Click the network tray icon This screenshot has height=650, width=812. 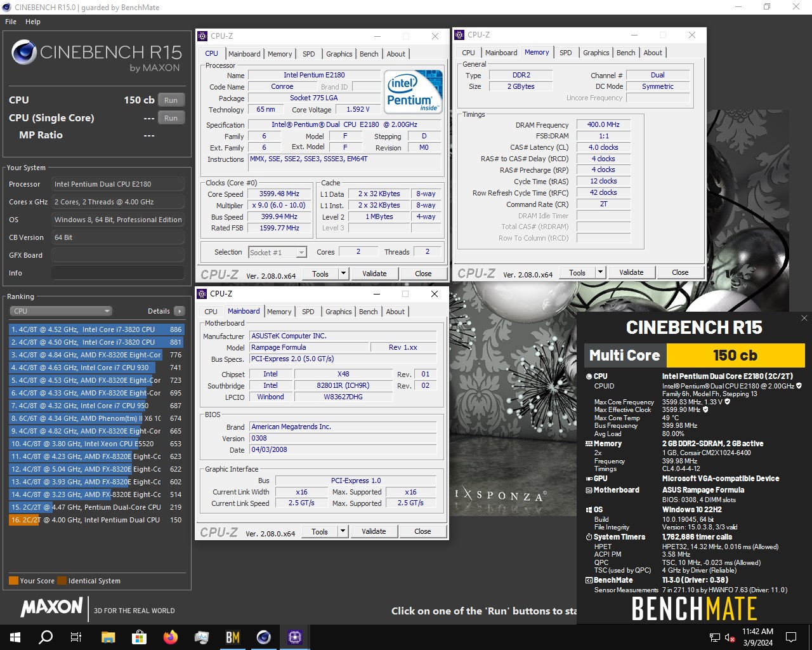click(714, 637)
